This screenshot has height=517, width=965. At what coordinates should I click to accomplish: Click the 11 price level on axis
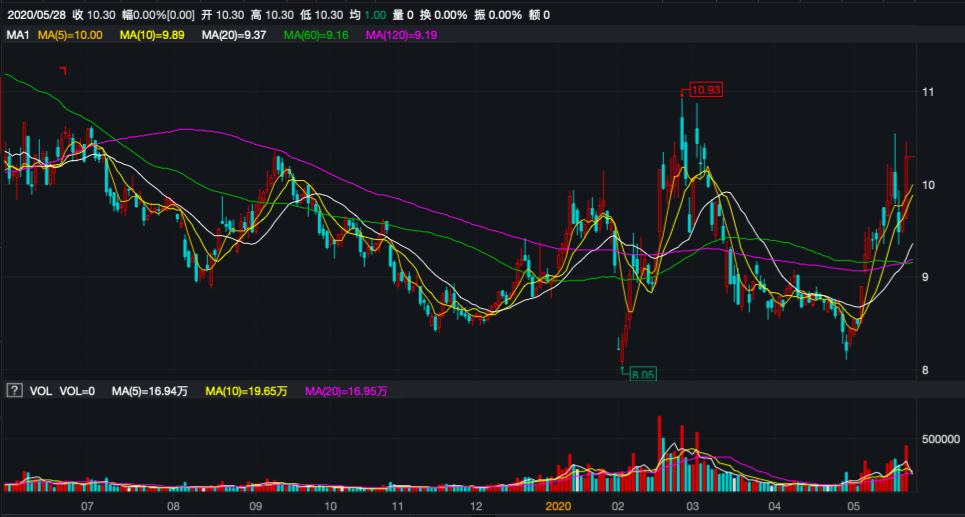928,92
